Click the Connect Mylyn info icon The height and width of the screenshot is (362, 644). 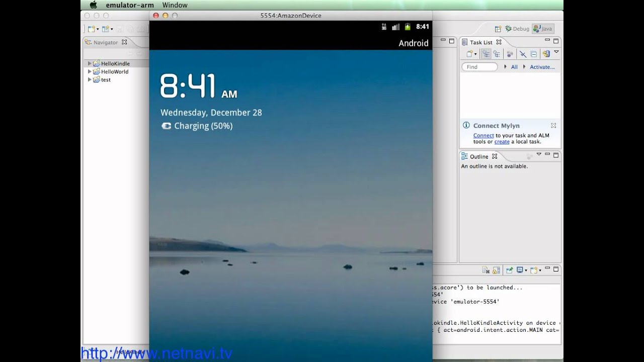point(466,126)
